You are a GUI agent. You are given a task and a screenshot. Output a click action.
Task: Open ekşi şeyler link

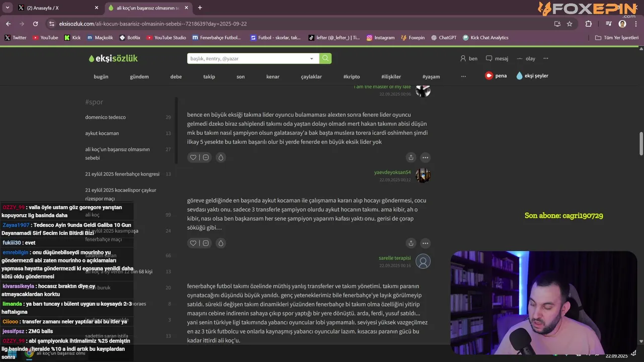pos(532,76)
